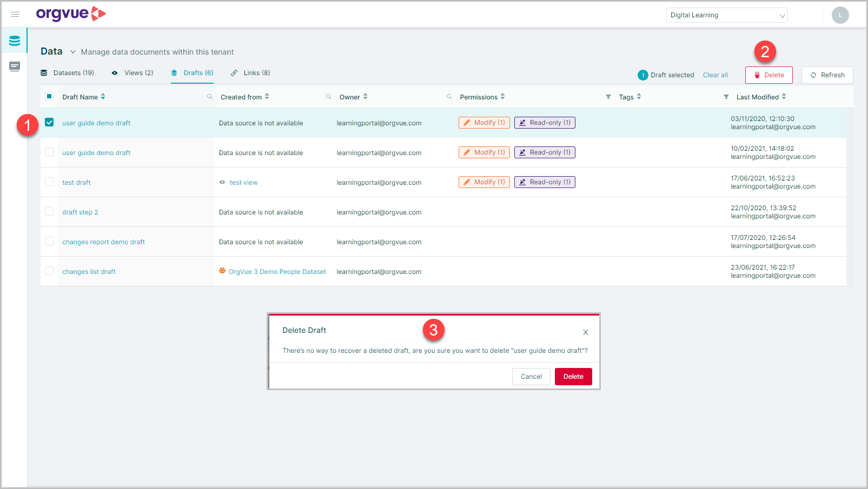The height and width of the screenshot is (489, 868).
Task: Click the toolbar Delete button
Action: tap(768, 75)
